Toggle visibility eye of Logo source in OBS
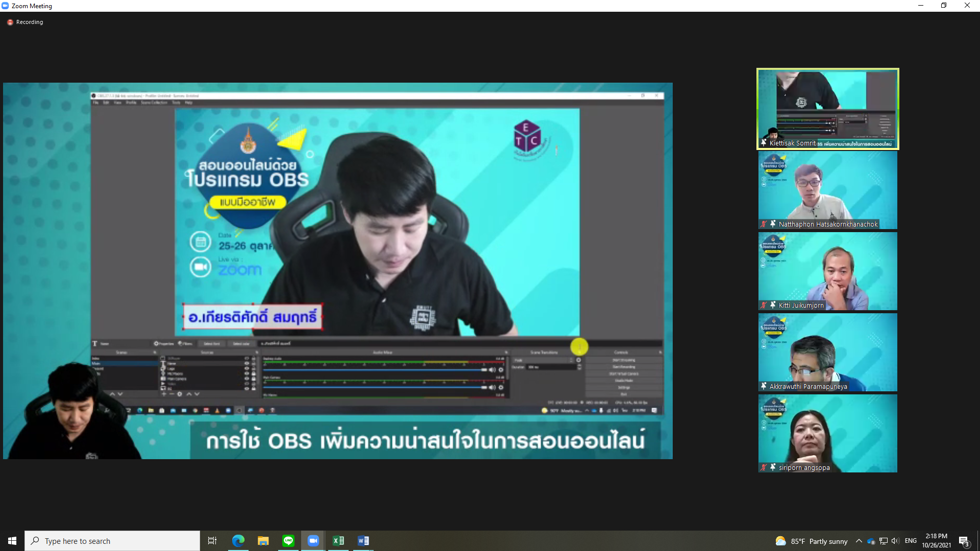 247,368
